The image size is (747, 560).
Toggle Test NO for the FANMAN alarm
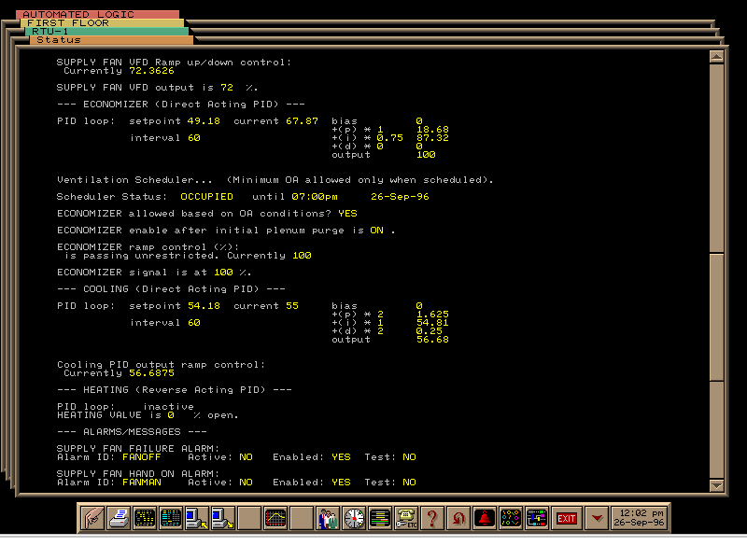[x=409, y=483]
